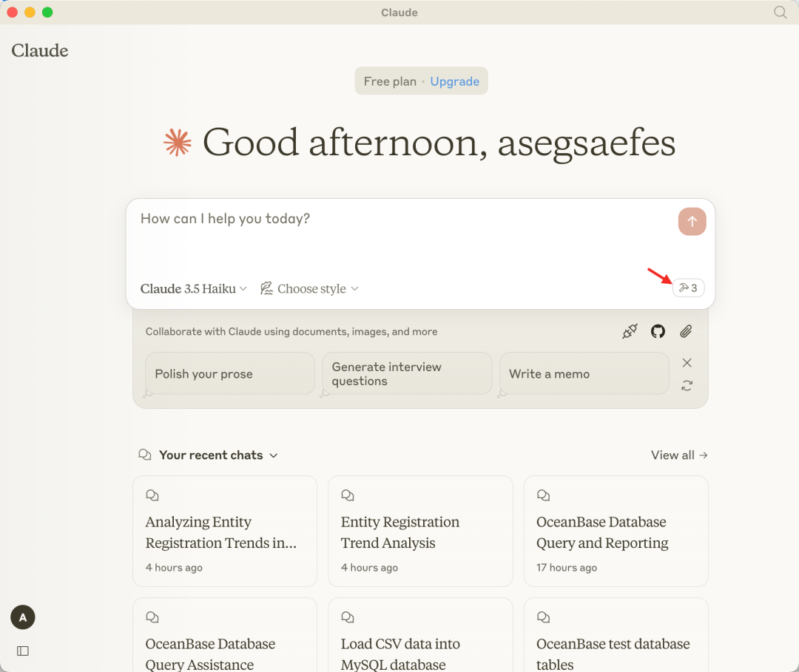
Task: Toggle the sidebar panel icon
Action: (23, 651)
